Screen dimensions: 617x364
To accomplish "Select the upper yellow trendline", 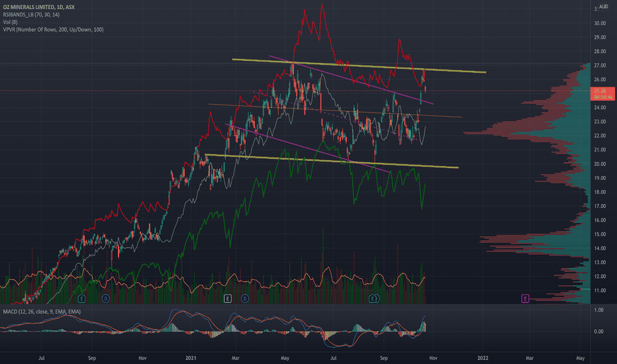I will coord(359,66).
